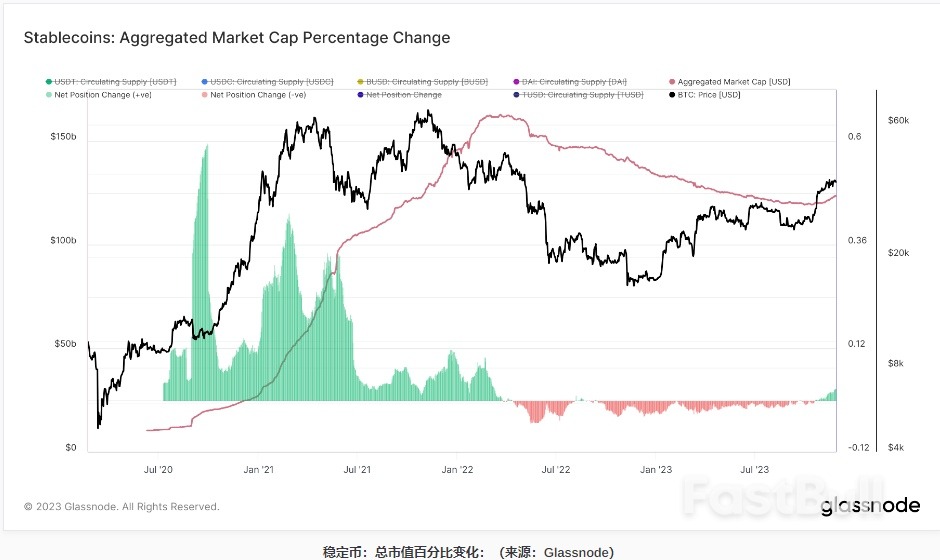Click the Jan '22 x-axis label
The image size is (940, 560).
[457, 467]
